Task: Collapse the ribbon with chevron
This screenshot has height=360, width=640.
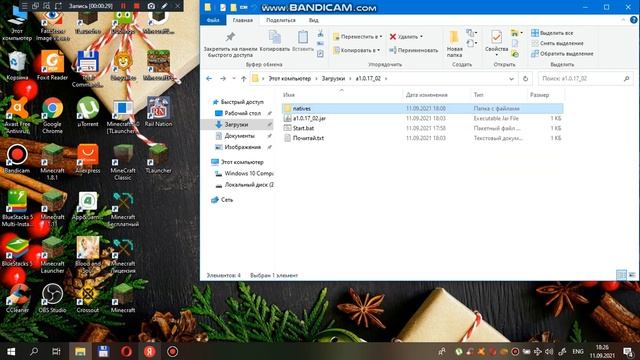Action: [623, 20]
